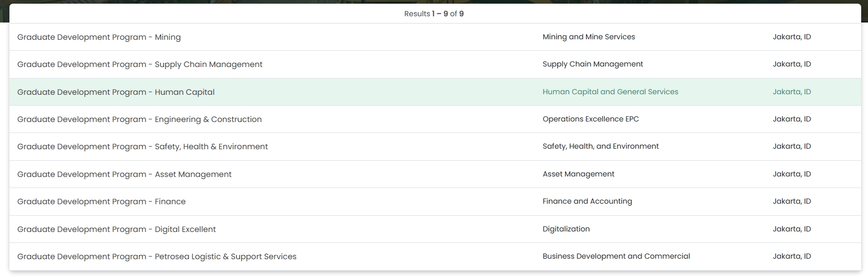The image size is (868, 277).
Task: Click the Results 1 – 9 of 9 header
Action: [x=434, y=14]
